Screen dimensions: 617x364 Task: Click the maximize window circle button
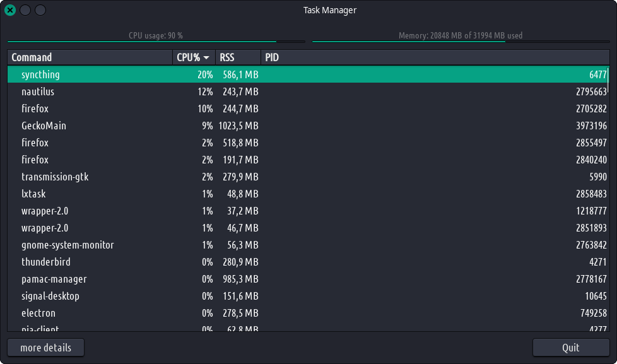click(x=40, y=10)
